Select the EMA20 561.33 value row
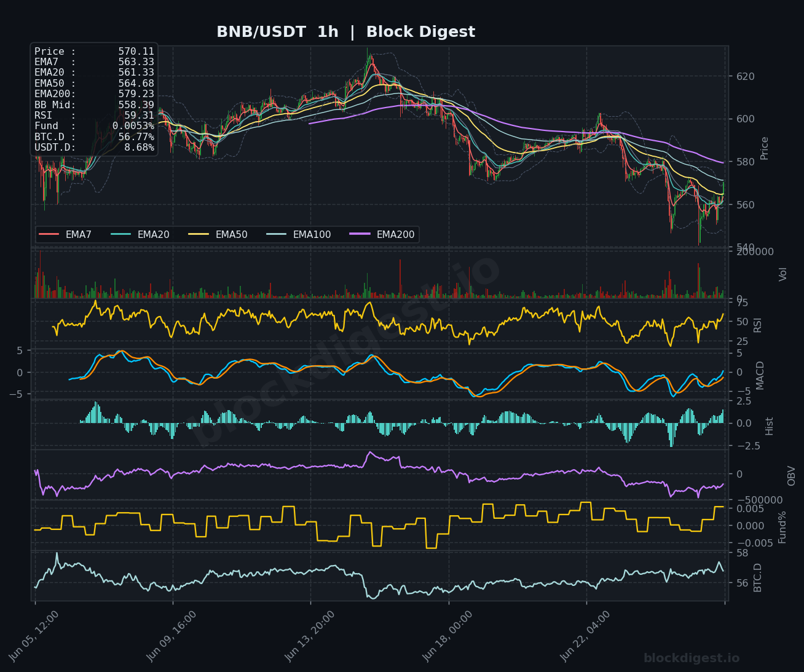The width and height of the screenshot is (804, 672). (94, 73)
